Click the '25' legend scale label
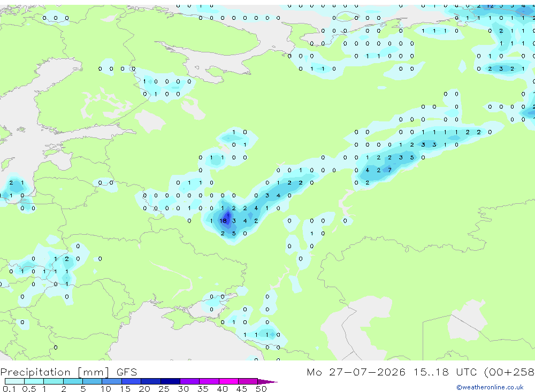 164,389
